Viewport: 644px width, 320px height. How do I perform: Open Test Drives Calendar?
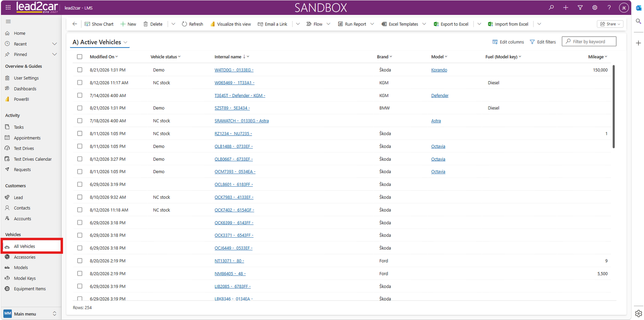click(33, 159)
